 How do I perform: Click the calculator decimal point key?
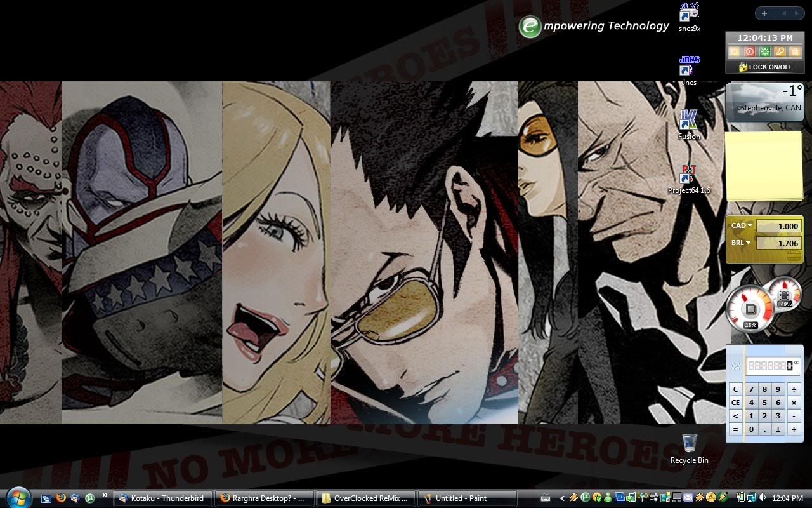pos(765,429)
